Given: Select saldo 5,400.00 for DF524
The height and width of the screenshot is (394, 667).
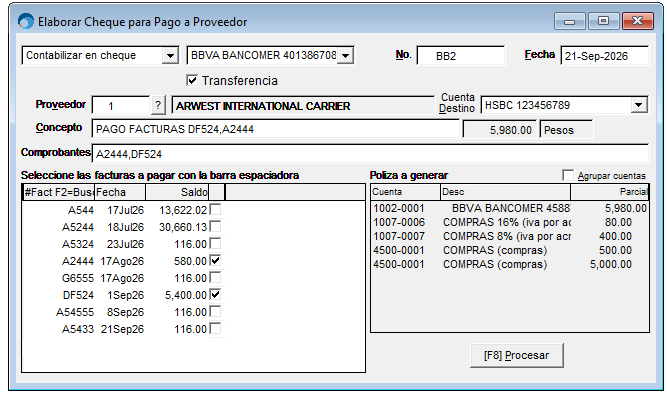Looking at the screenshot, I should (x=186, y=295).
